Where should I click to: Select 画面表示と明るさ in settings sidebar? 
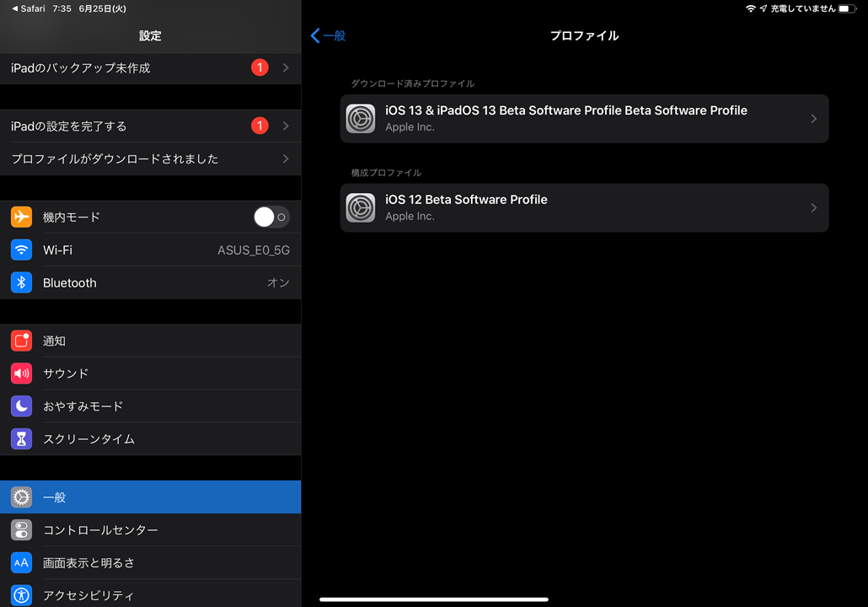[x=151, y=562]
